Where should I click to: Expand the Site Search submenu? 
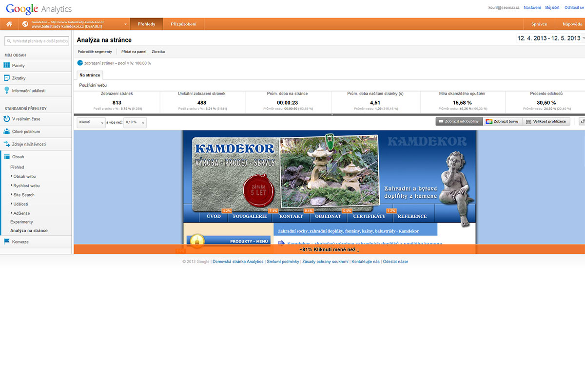[x=23, y=195]
